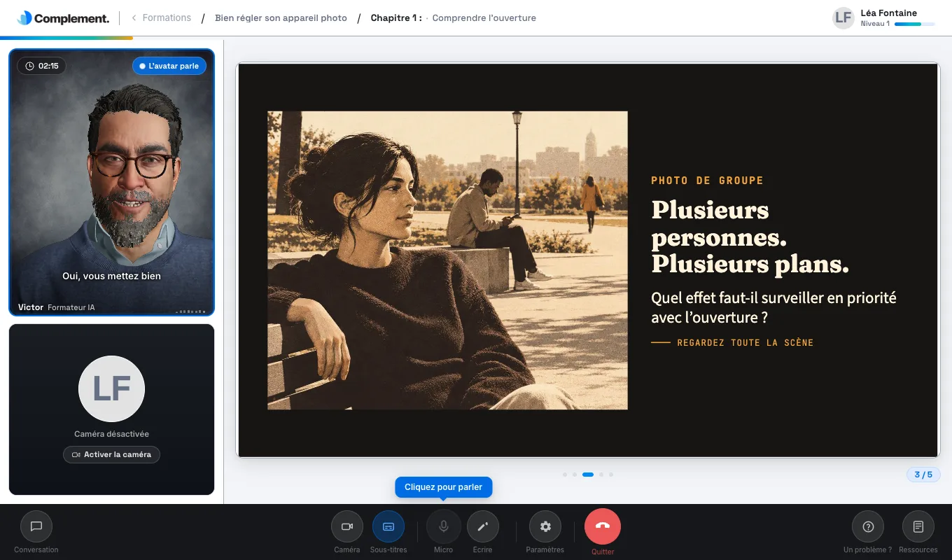Jump to fifth slide pagination dot
Viewport: 952px width, 560px height.
pyautogui.click(x=611, y=475)
